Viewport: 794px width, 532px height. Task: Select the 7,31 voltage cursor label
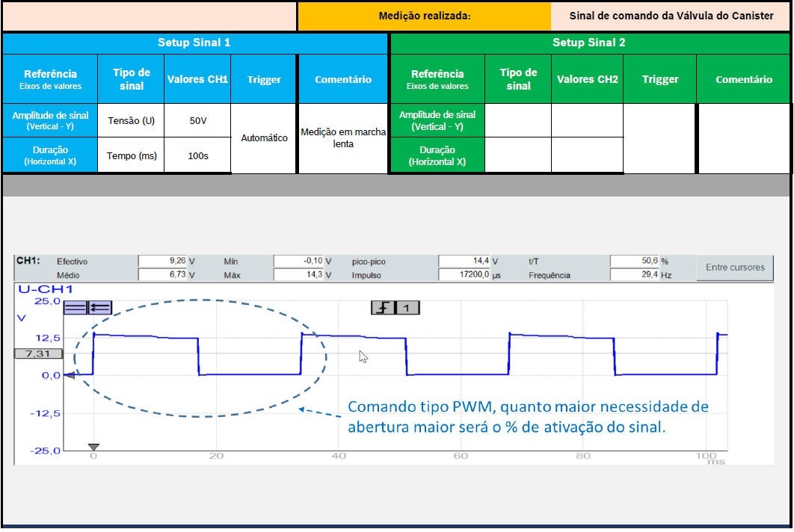coord(37,353)
